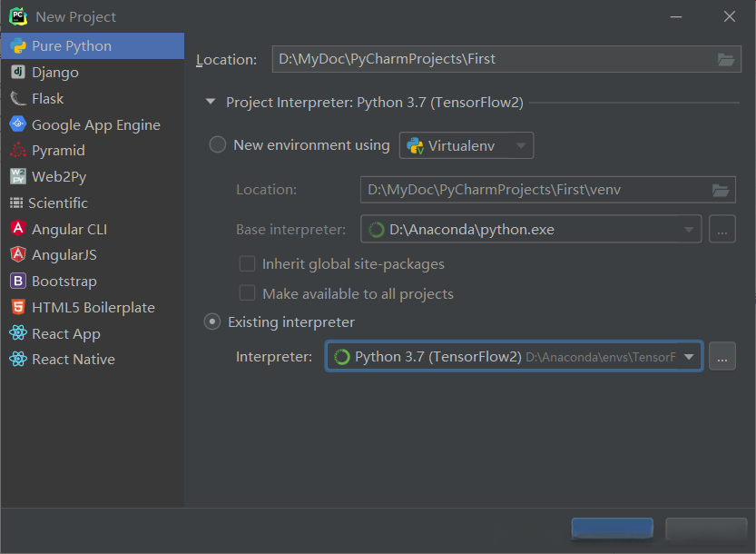Screen dimensions: 756x554
Task: Click the ellipsis button beside Base interpreter
Action: 722,230
